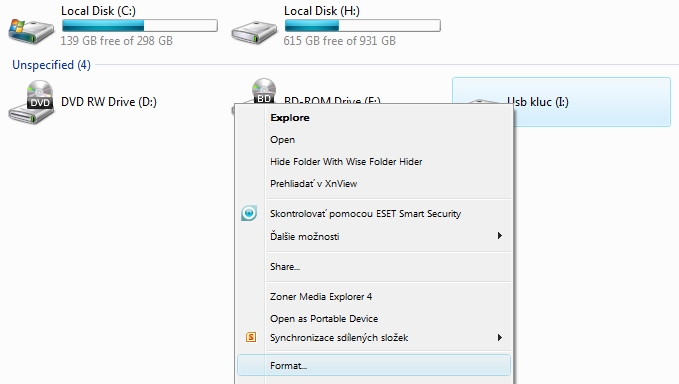Click the Local Disk (C:) capacity bar

pos(140,26)
